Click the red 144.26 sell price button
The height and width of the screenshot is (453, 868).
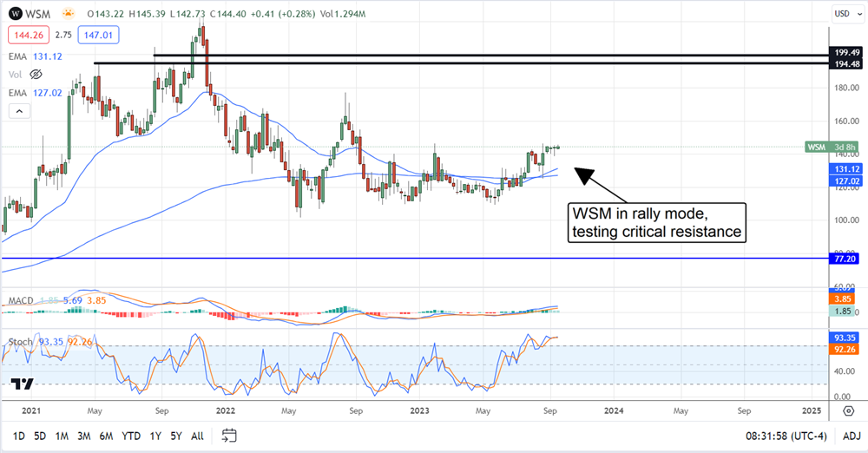(x=29, y=35)
